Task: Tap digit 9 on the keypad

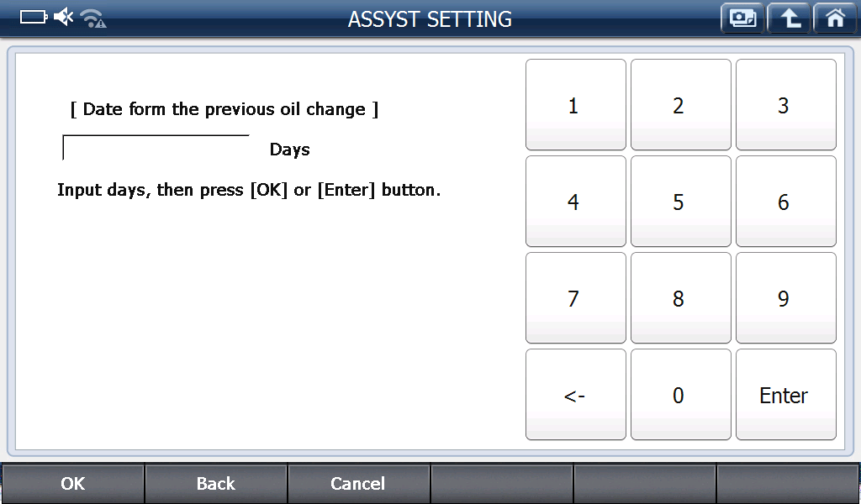Action: [x=785, y=298]
